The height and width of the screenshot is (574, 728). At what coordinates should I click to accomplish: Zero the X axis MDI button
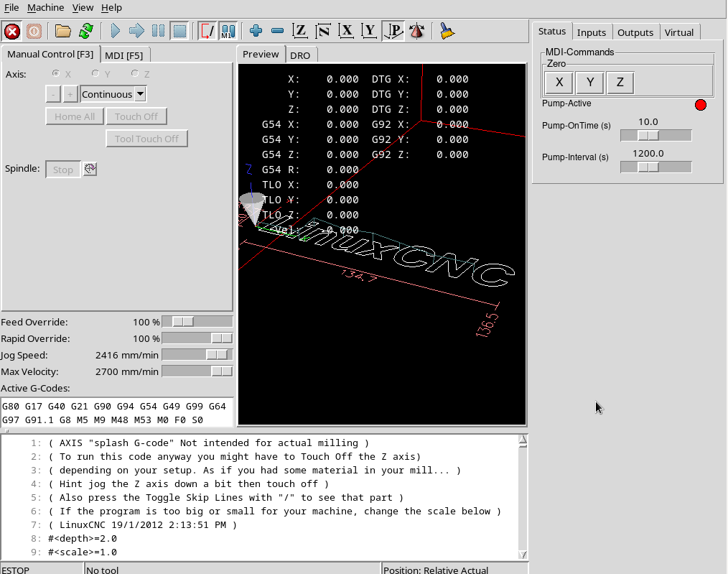(559, 83)
